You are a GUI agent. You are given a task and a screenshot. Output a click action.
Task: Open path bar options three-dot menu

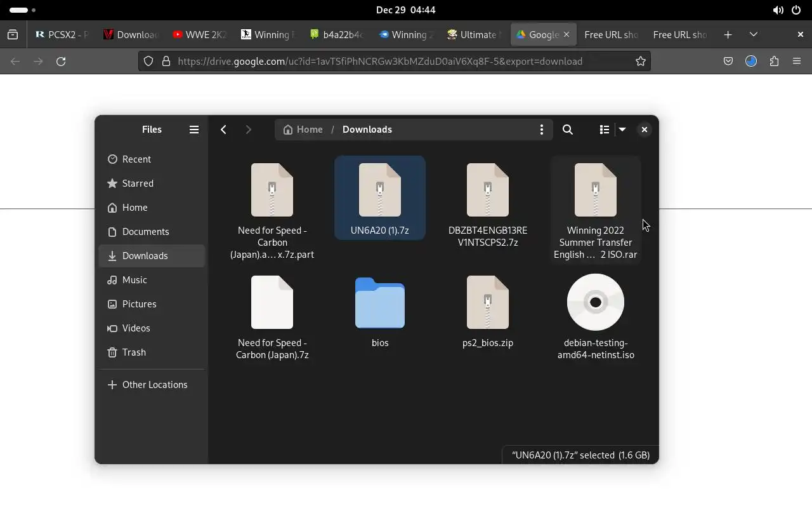point(541,130)
